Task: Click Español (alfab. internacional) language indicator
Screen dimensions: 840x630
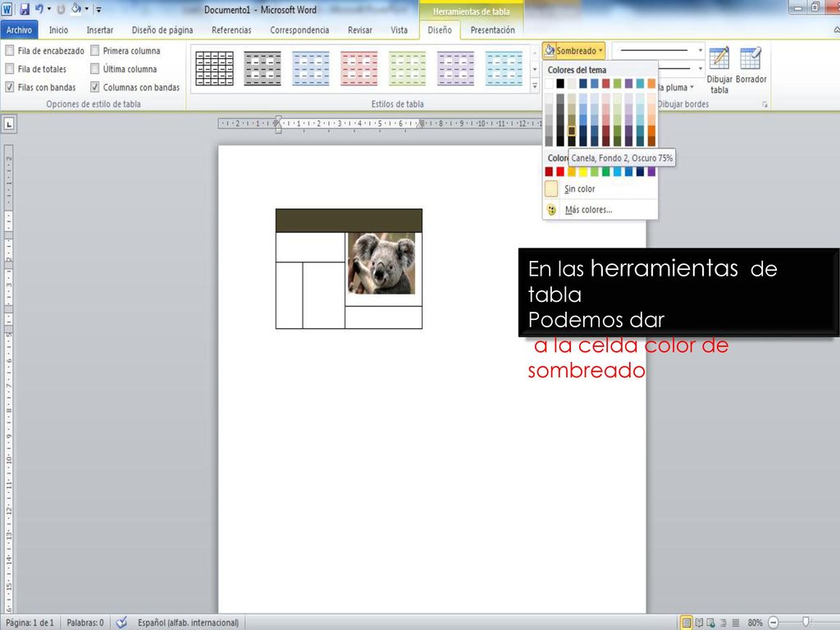Action: point(188,623)
